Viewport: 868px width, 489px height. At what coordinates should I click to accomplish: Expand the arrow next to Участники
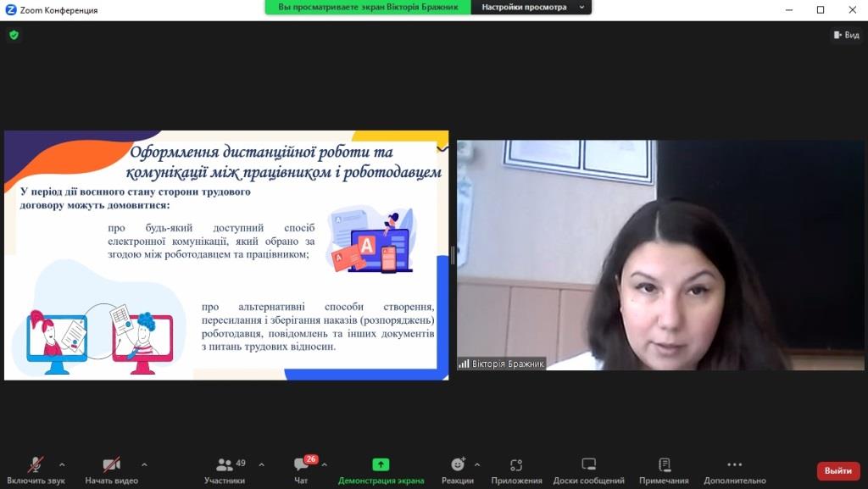click(x=261, y=464)
